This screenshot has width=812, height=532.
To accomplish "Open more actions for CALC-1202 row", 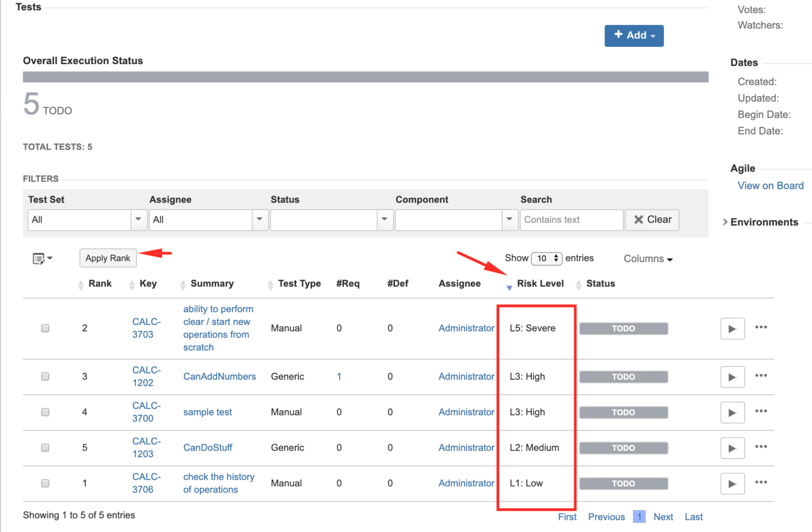I will (761, 375).
